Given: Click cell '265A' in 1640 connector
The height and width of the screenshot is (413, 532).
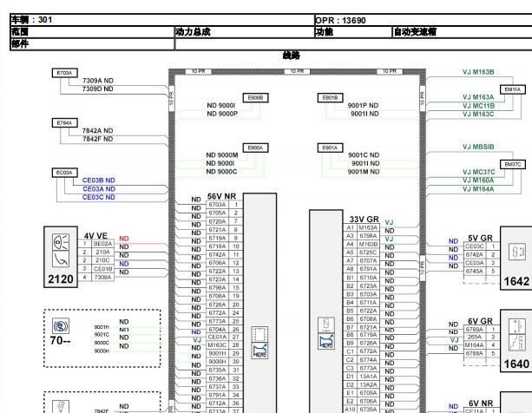Looking at the screenshot, I should [x=475, y=337].
